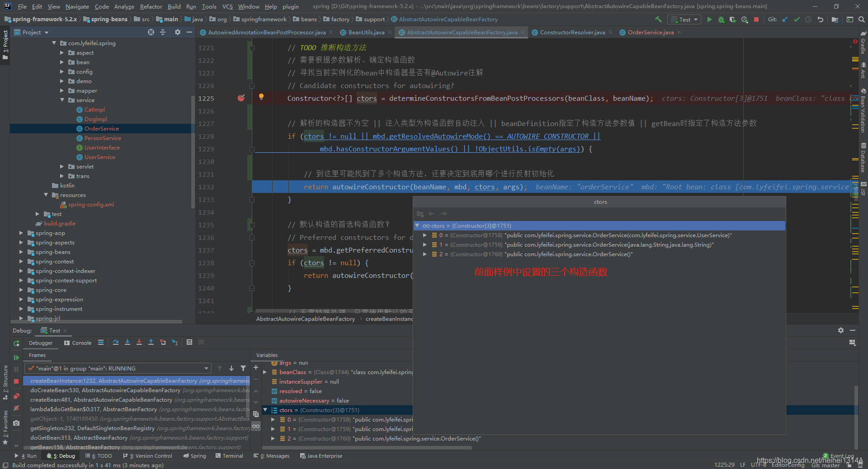Open the Refactor menu
The width and height of the screenshot is (868, 469).
click(151, 6)
